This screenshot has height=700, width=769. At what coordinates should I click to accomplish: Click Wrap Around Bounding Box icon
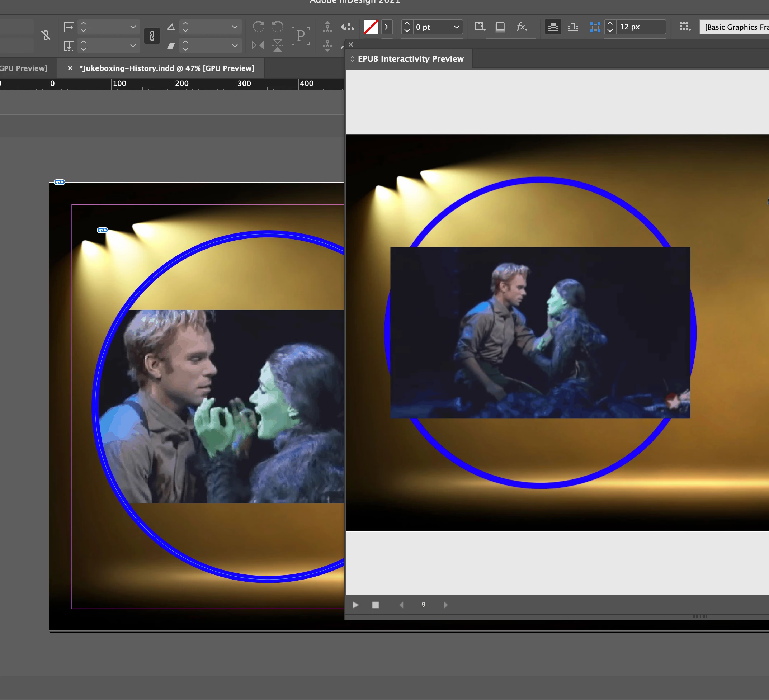[x=572, y=26]
